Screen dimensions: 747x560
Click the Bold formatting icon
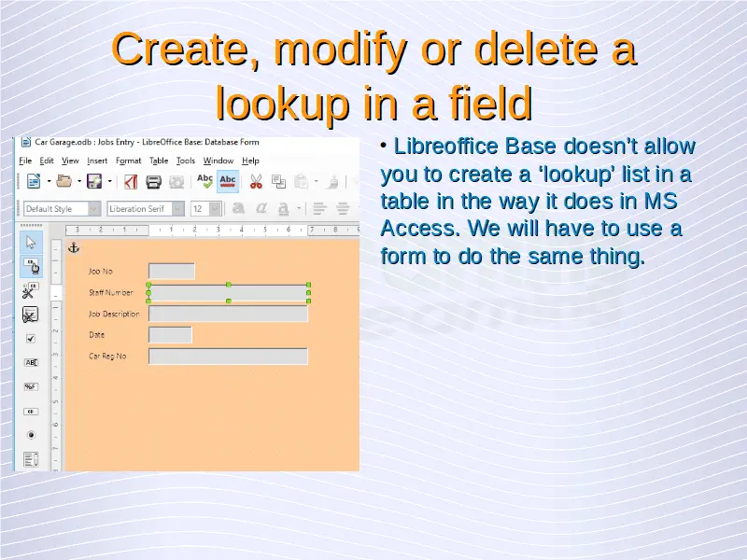coord(238,208)
